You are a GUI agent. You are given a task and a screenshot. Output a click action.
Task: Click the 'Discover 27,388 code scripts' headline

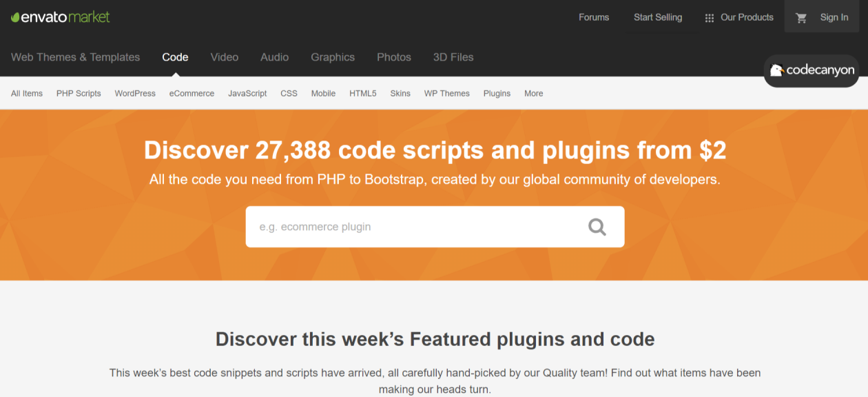[435, 150]
